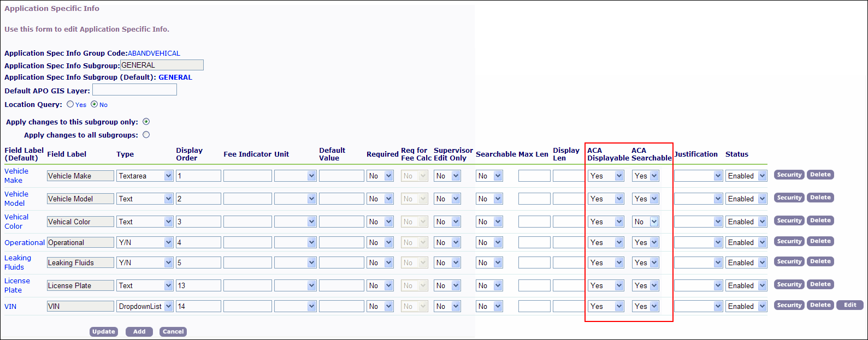Open ACA Searchable dropdown for Vehical Color
The image size is (868, 340).
tap(645, 222)
